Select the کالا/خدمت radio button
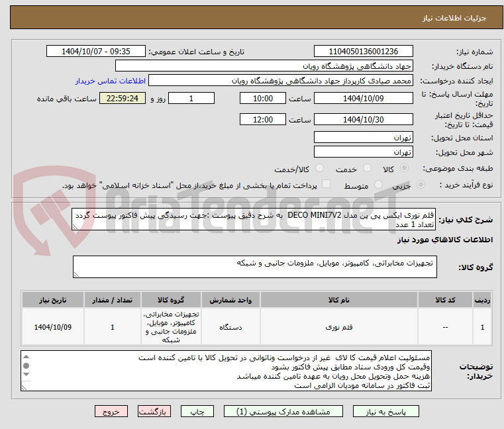The image size is (504, 429). (319, 168)
